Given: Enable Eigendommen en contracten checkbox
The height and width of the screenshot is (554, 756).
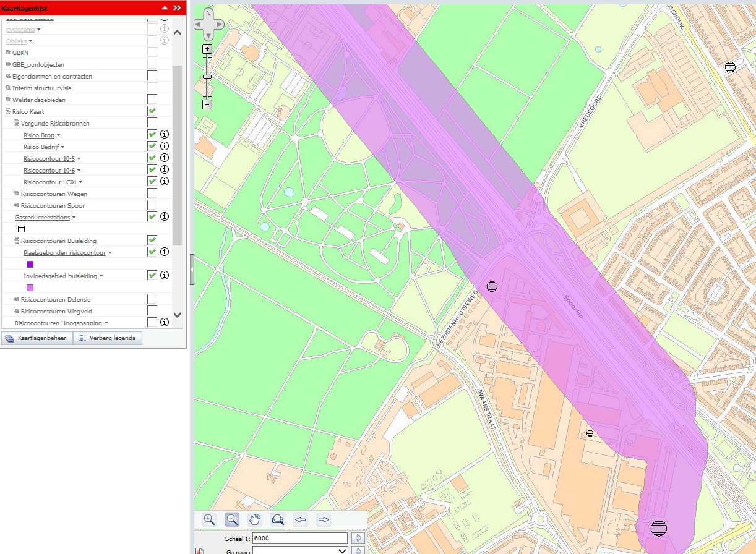Looking at the screenshot, I should (152, 75).
